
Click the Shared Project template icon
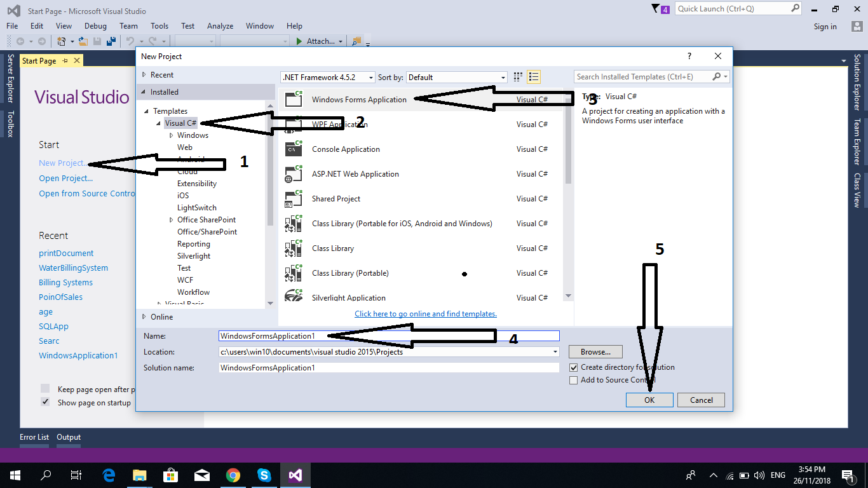[294, 198]
